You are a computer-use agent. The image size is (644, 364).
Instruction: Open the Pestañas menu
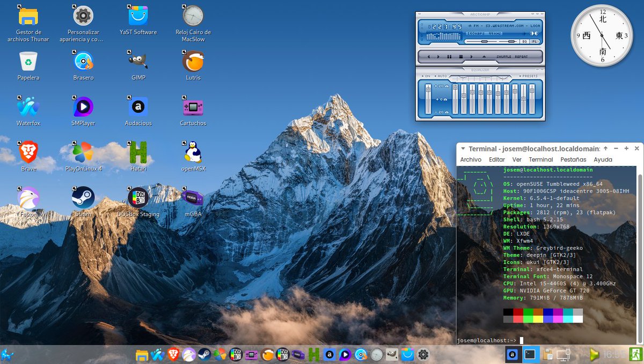coord(574,159)
